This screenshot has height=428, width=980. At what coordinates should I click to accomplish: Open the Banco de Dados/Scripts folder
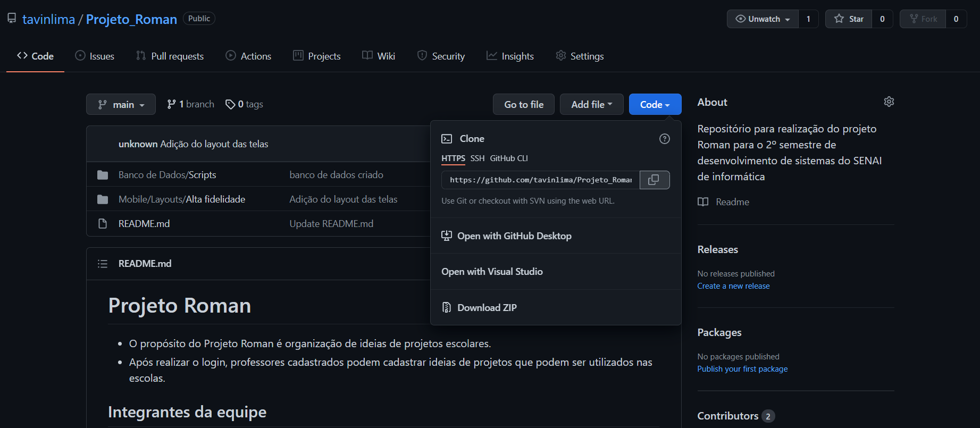pyautogui.click(x=167, y=175)
